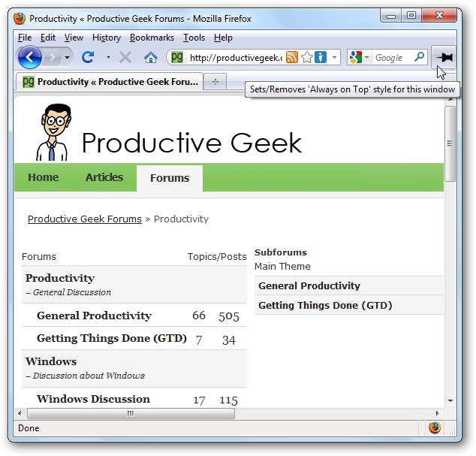Toggle Always on Top pin button
The height and width of the screenshot is (456, 476).
click(x=444, y=57)
